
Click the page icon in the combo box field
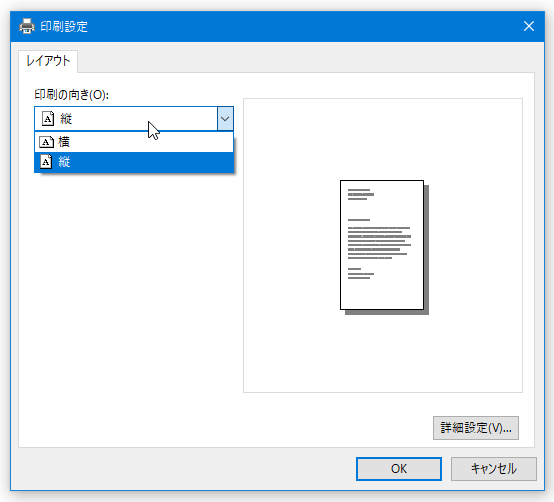tap(48, 119)
